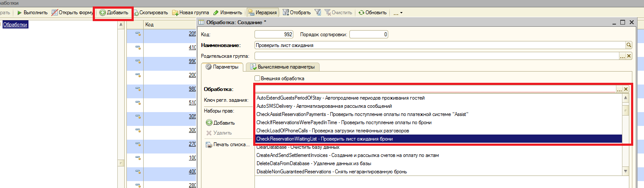644x188 pixels.
Task: Click the Код input field
Action: click(x=274, y=34)
